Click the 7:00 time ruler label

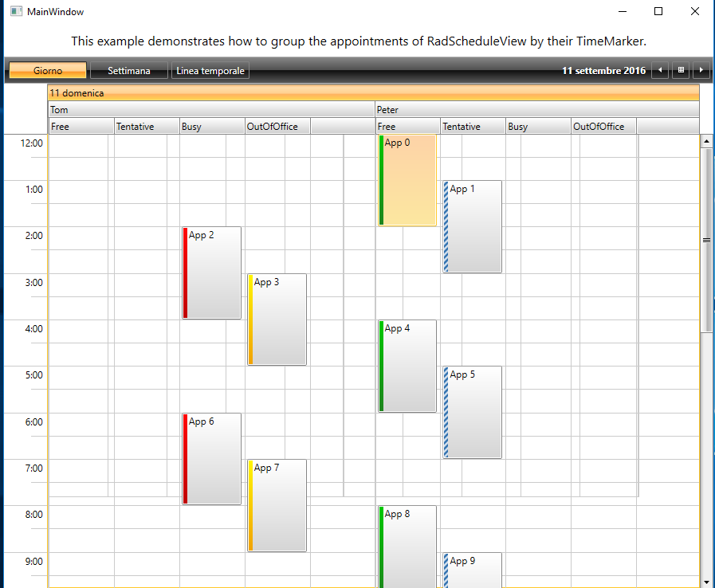point(34,468)
